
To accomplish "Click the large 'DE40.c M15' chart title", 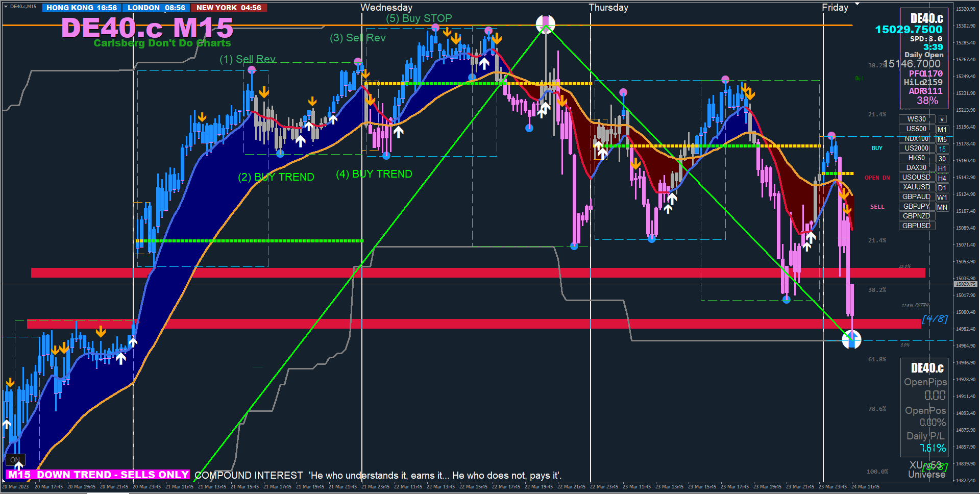I will pyautogui.click(x=147, y=28).
